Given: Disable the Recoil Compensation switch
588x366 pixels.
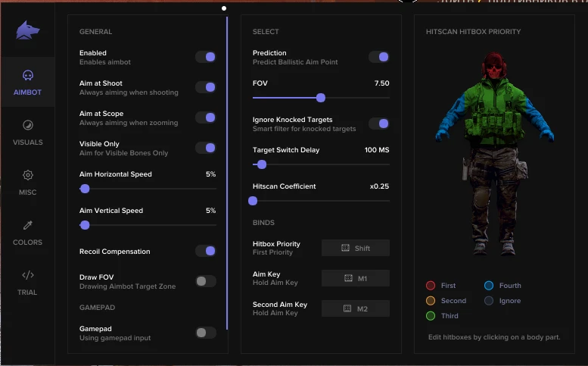Looking at the screenshot, I should coord(205,251).
